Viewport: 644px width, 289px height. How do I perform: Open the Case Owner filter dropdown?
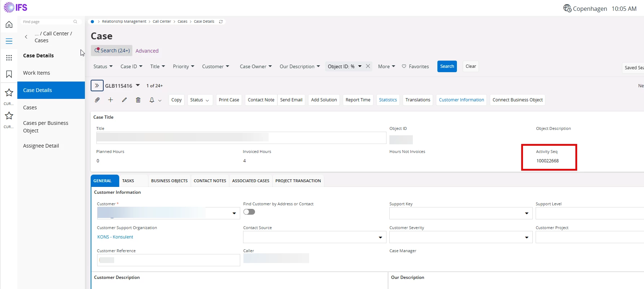pos(256,66)
